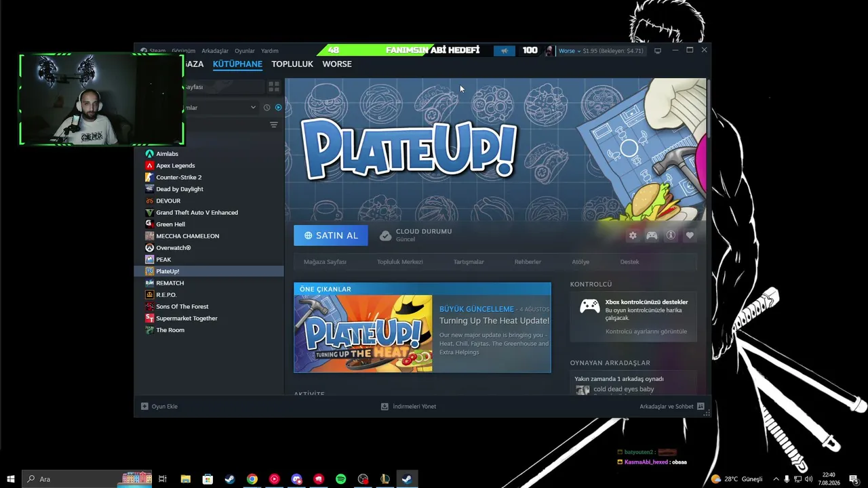Click the controller icon beside the gear
Image resolution: width=868 pixels, height=488 pixels.
[652, 235]
